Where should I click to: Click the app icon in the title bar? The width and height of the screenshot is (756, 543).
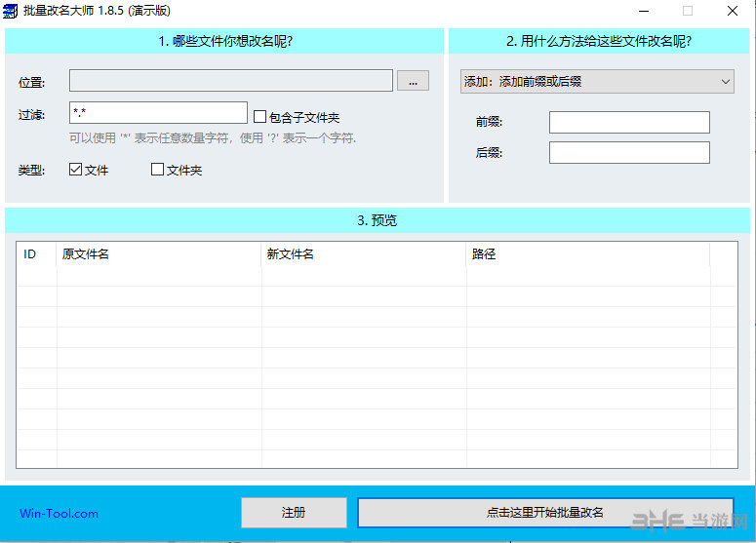point(10,11)
